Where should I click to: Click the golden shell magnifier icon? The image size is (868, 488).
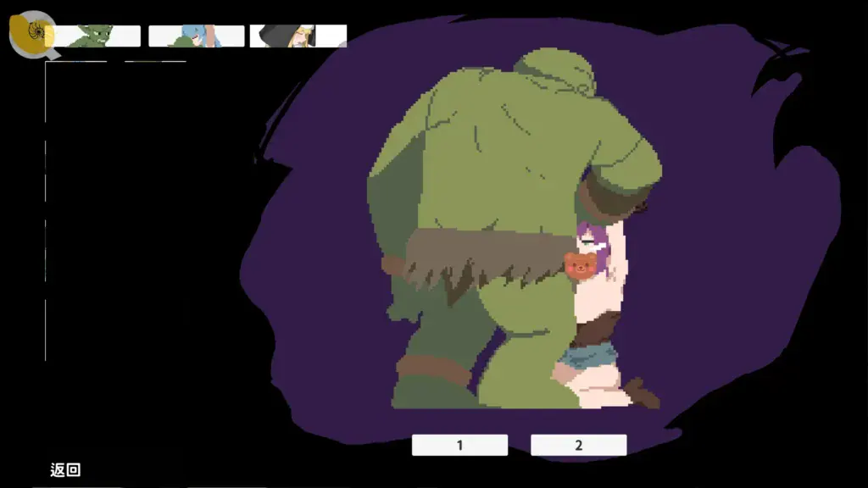click(x=32, y=34)
